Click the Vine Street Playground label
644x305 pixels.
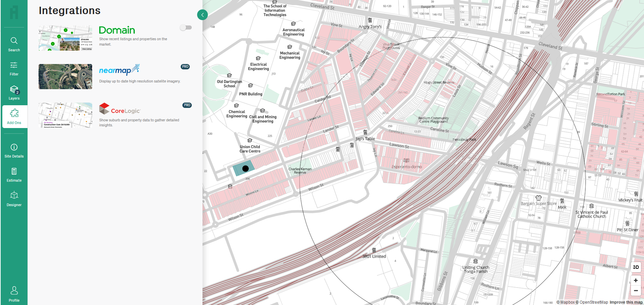tap(391, 46)
